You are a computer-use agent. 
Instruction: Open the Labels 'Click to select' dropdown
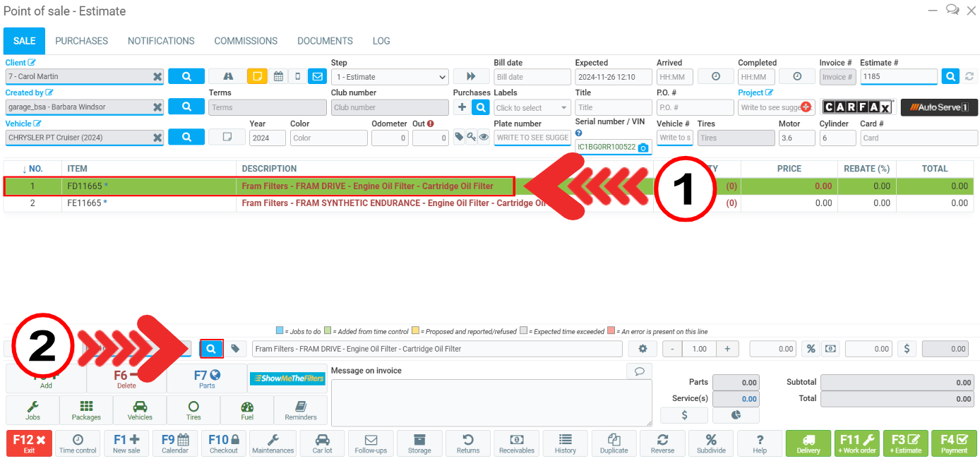(x=532, y=108)
